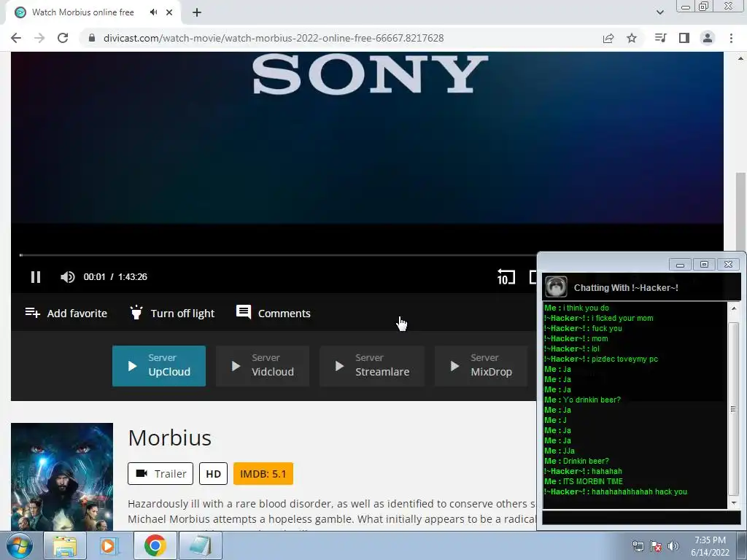
Task: Bookmark this tab with star icon
Action: click(632, 38)
